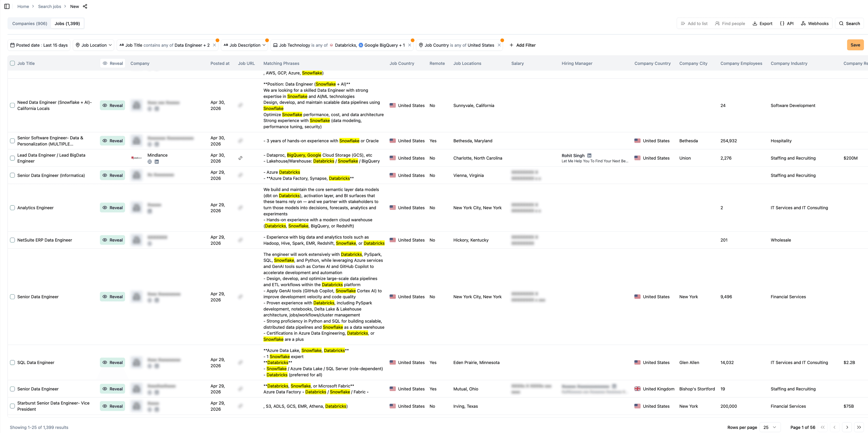
Task: Open job URL for Analytics Engineer row
Action: (240, 208)
